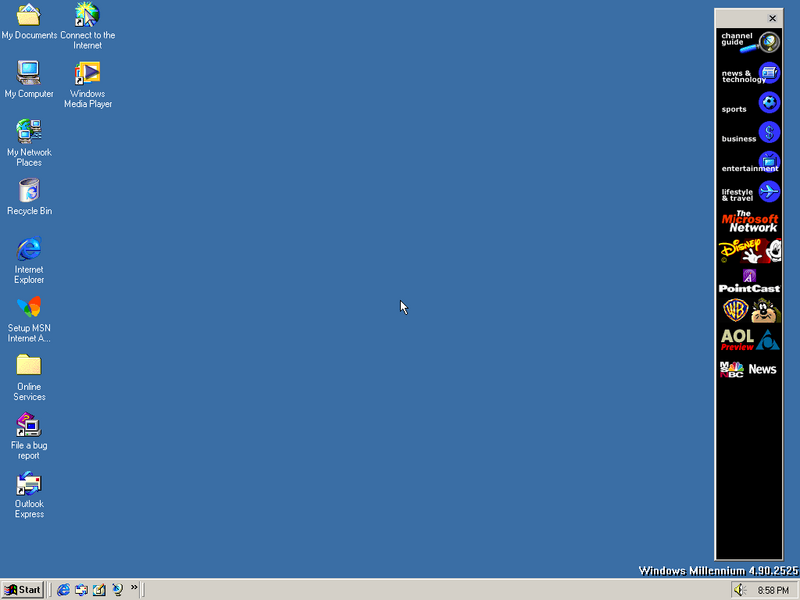Open the news & technology channel
The image size is (800, 600).
coord(749,73)
